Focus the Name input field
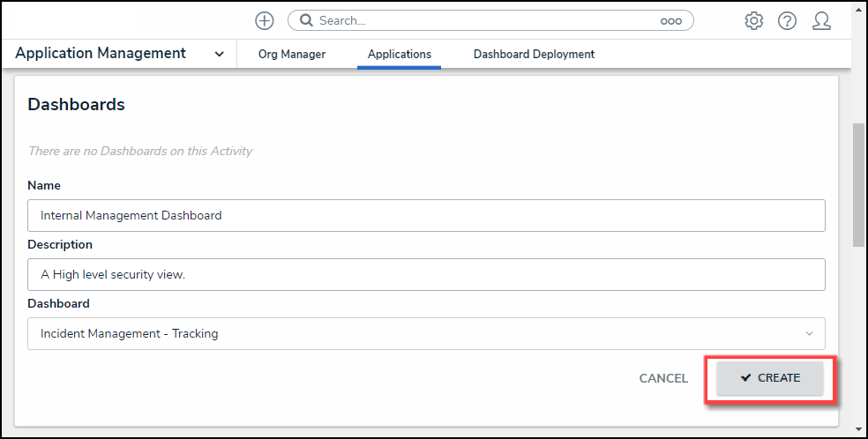The width and height of the screenshot is (868, 439). tap(426, 215)
